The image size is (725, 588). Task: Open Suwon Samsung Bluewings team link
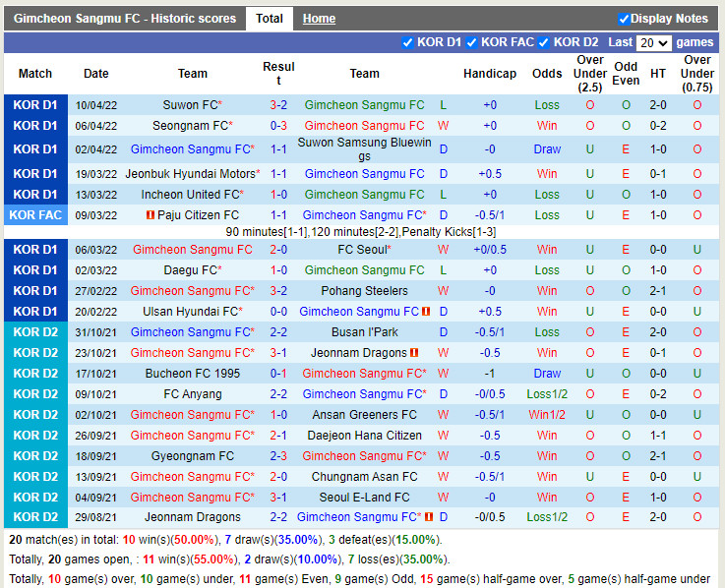(364, 149)
